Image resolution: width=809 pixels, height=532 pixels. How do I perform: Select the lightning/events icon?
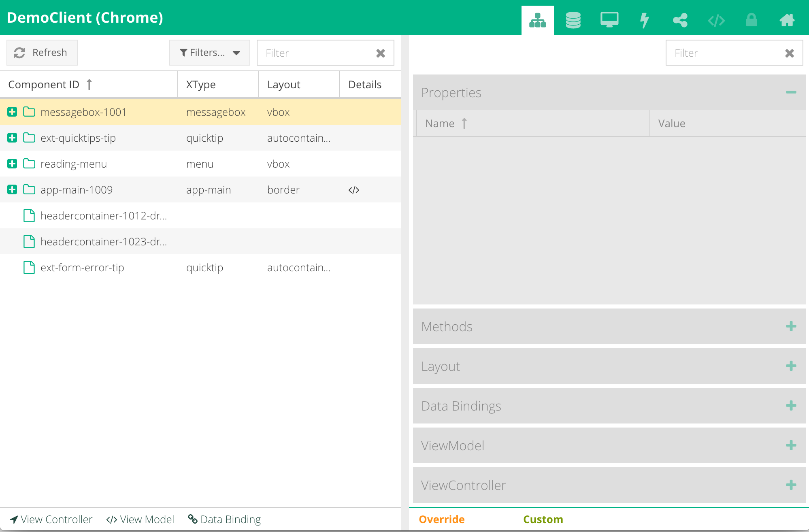(x=644, y=18)
